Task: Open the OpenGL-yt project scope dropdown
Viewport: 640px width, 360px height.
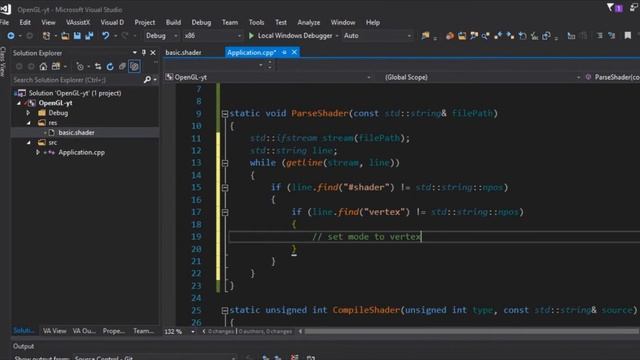Action: tap(269, 77)
